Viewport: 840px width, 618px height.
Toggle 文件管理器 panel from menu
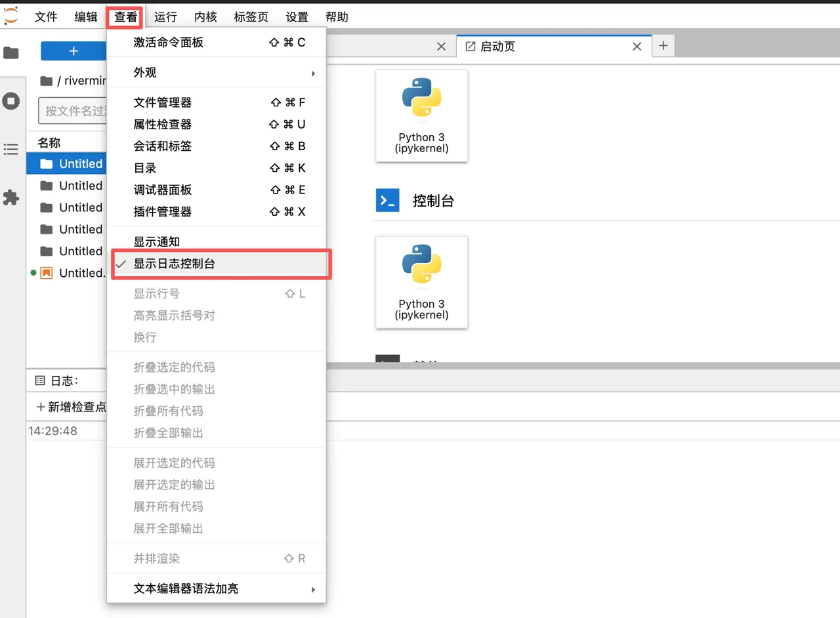[x=163, y=102]
